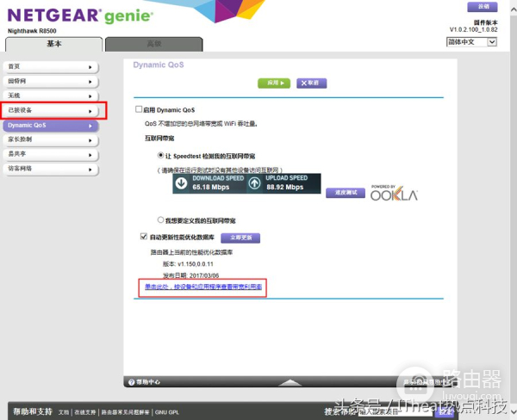Click the 65.18 Mbps download speed value
This screenshot has width=517, height=420.
(x=211, y=187)
